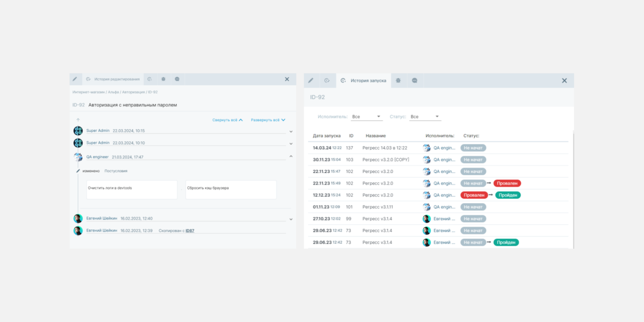Open the Исполнитель filter dropdown
Screen dimensions: 644x322
pyautogui.click(x=366, y=117)
